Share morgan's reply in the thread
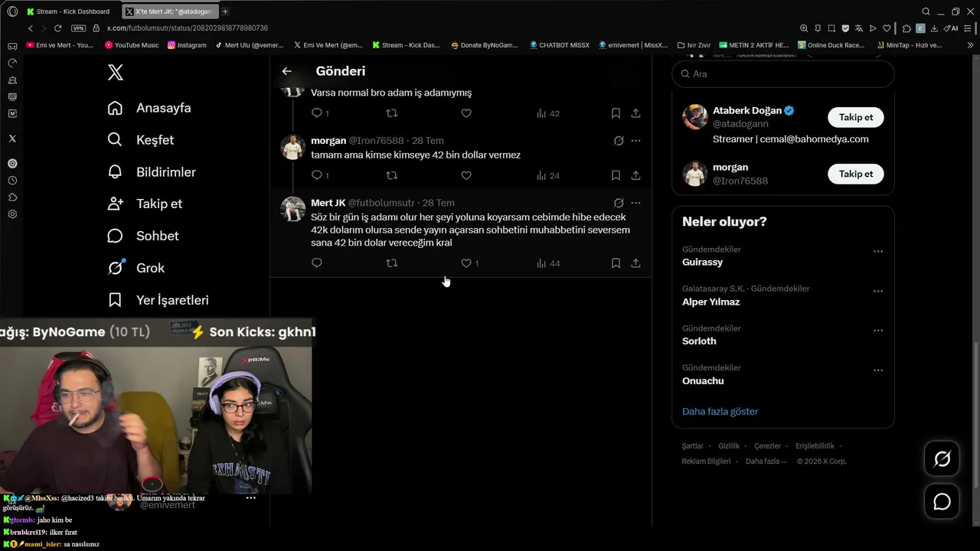Viewport: 980px width, 551px height. coord(635,175)
